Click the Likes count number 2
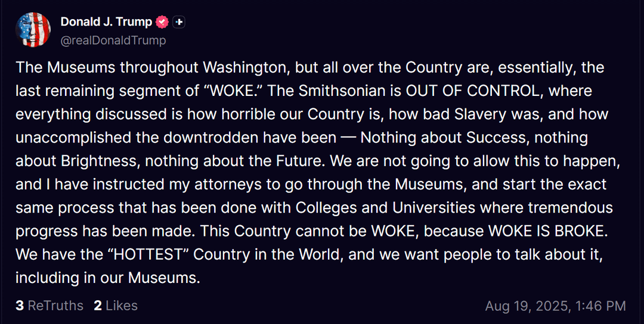Viewport: 644px width, 324px height. [x=98, y=306]
